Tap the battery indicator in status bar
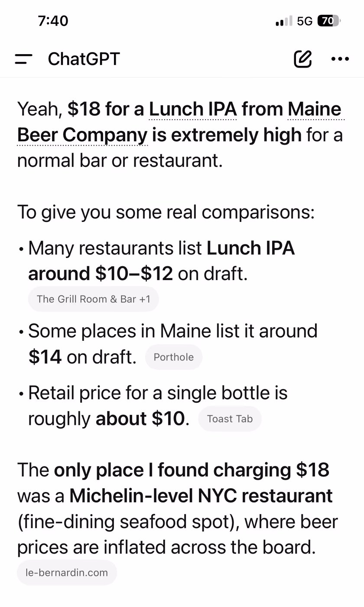This screenshot has width=364, height=607. tap(329, 21)
